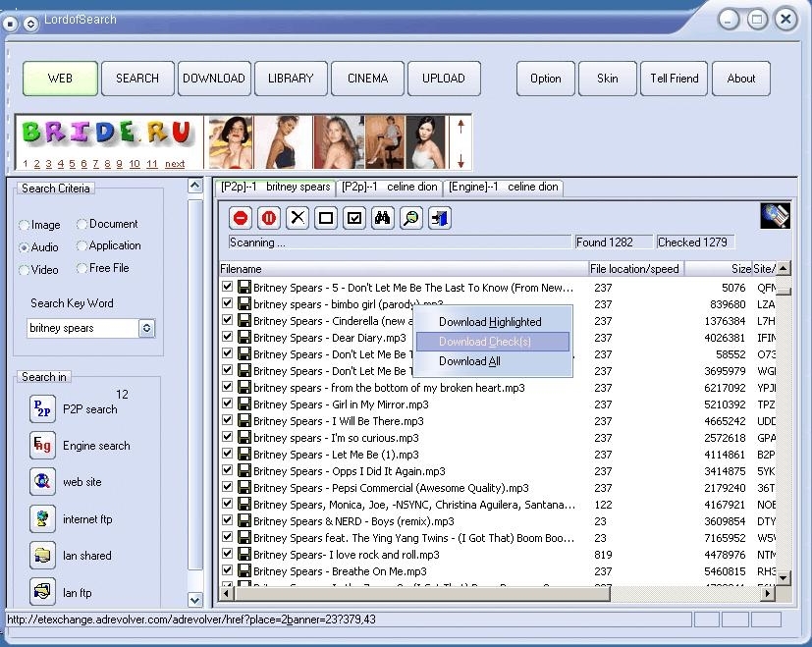Click the binoculars find icon

[x=383, y=218]
